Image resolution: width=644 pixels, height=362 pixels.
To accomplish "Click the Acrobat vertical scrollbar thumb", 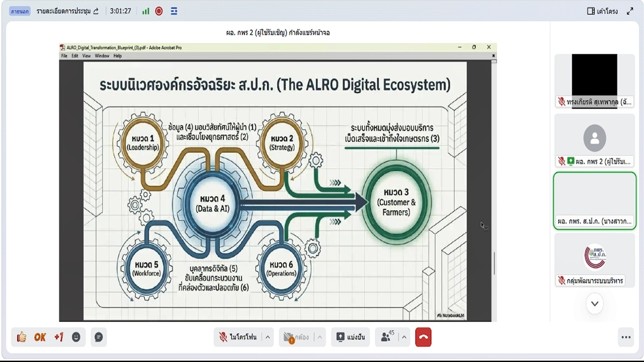I will [x=494, y=262].
